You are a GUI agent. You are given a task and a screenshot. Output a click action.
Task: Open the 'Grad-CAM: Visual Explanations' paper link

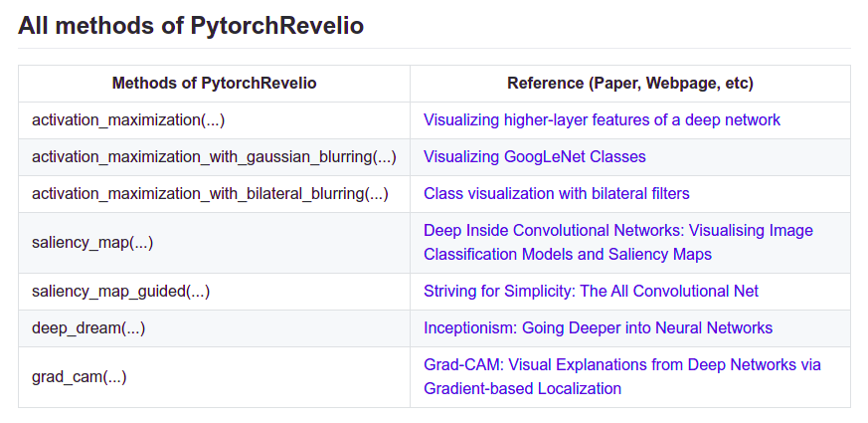point(621,365)
